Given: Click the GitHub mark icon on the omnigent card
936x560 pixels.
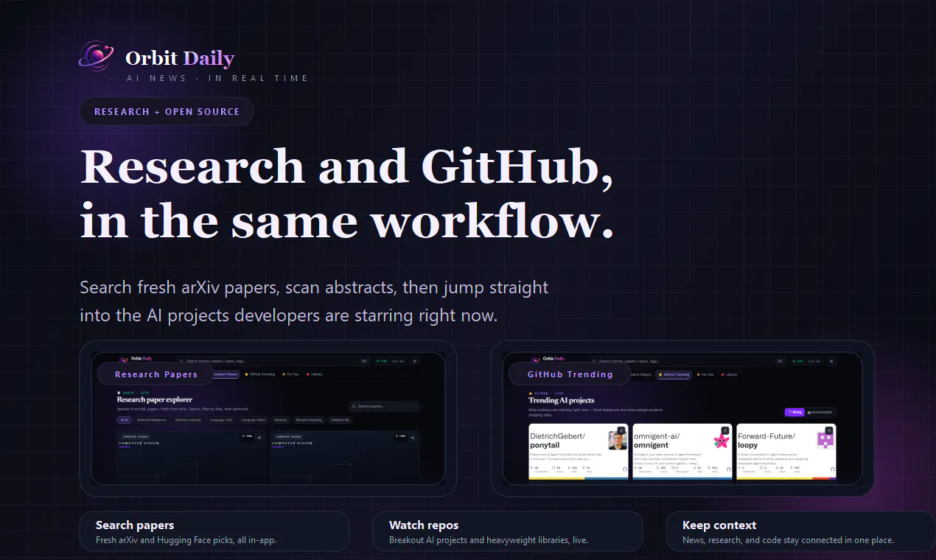Looking at the screenshot, I should (729, 469).
